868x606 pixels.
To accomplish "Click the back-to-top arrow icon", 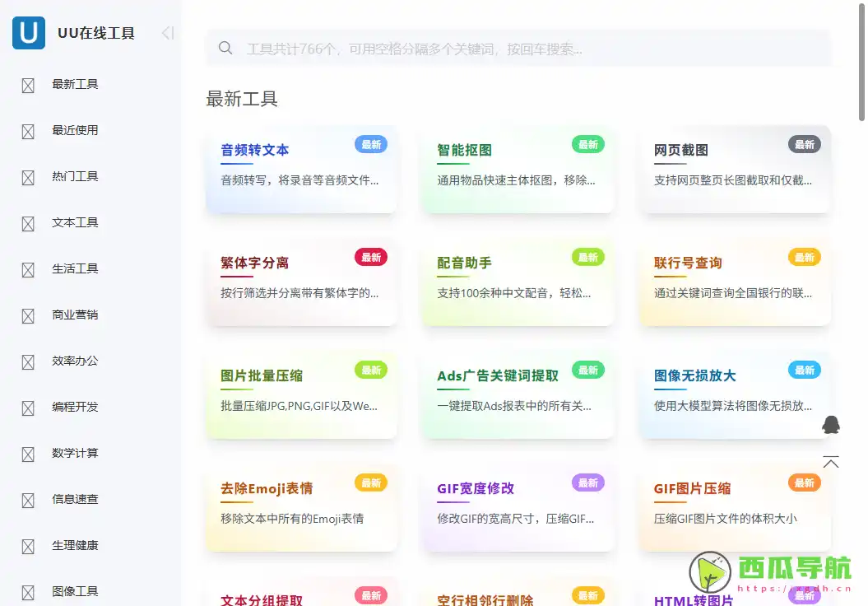I will pos(831,462).
